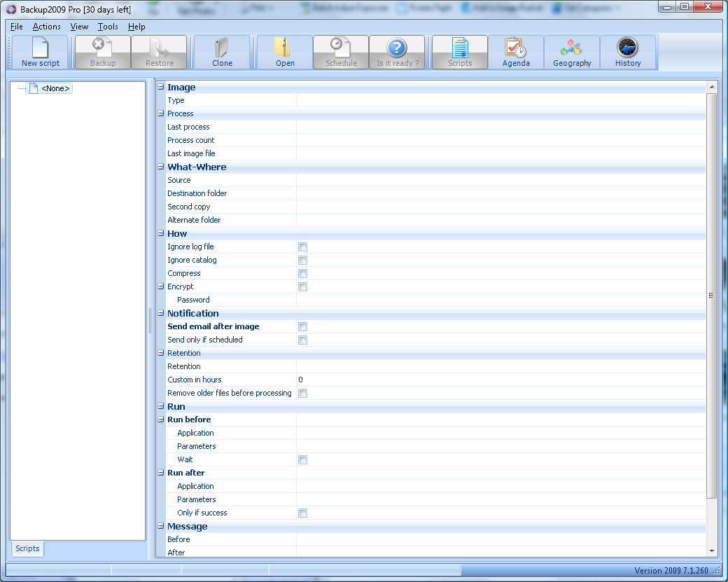Switch to the Scripts tab at bottom left
Image resolution: width=728 pixels, height=582 pixels.
tap(27, 548)
